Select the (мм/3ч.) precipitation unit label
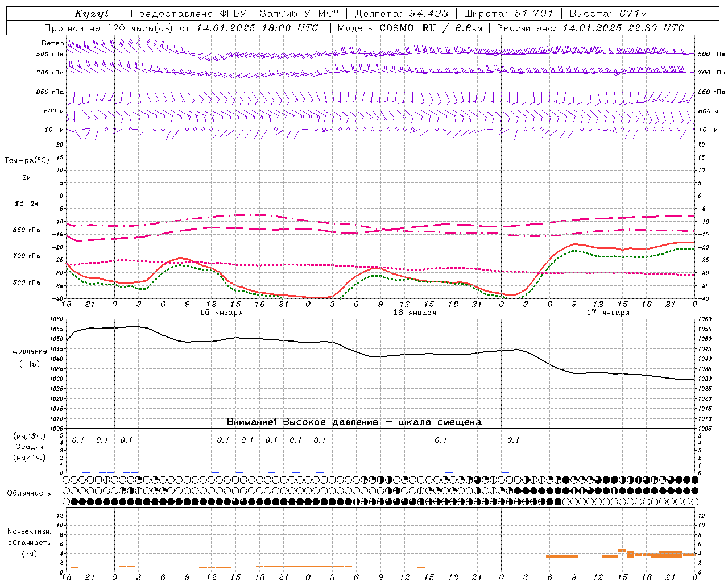728x582 pixels. (30, 436)
